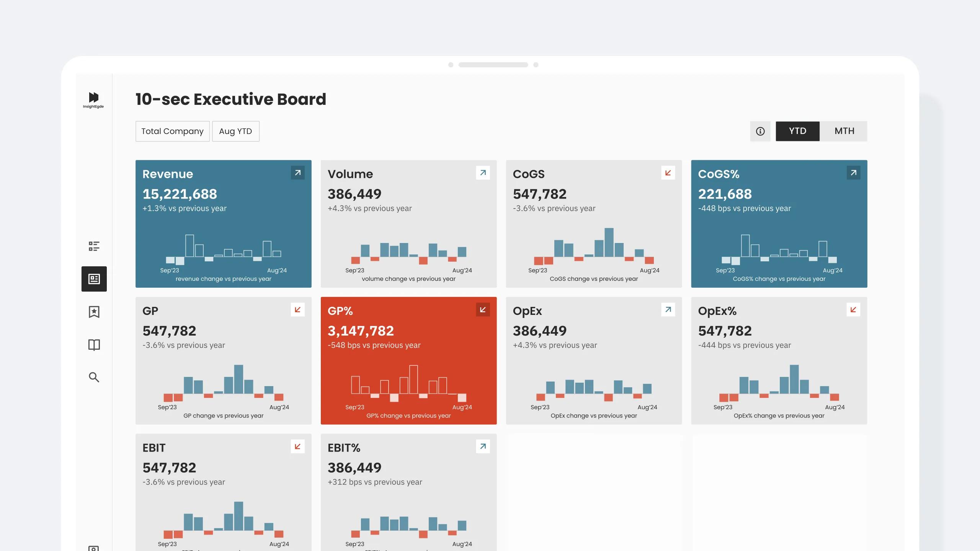The image size is (980, 551).
Task: Click the Revenue card title
Action: [168, 174]
